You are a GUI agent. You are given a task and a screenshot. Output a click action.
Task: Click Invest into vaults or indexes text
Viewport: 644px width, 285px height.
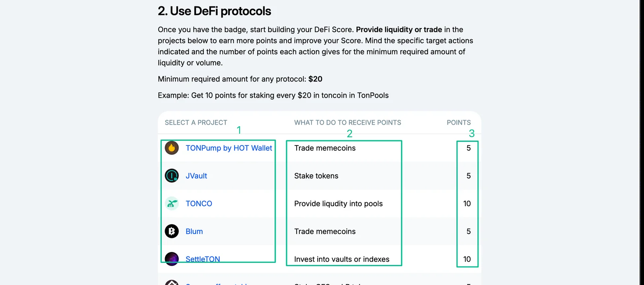(342, 259)
